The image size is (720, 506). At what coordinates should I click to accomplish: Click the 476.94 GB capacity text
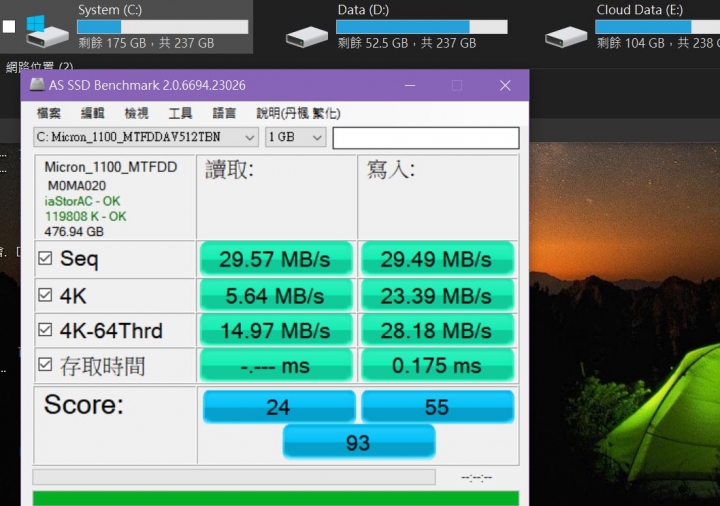(74, 231)
